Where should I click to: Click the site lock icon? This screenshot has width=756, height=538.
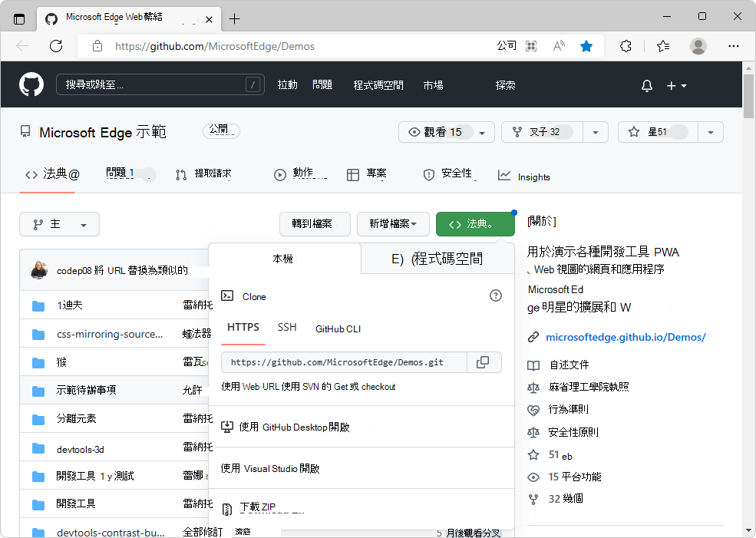[97, 46]
